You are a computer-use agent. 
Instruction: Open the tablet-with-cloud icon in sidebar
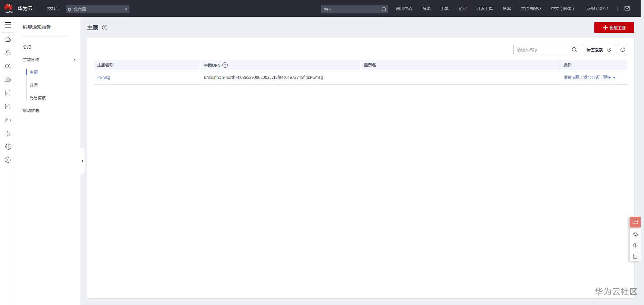[x=8, y=93]
